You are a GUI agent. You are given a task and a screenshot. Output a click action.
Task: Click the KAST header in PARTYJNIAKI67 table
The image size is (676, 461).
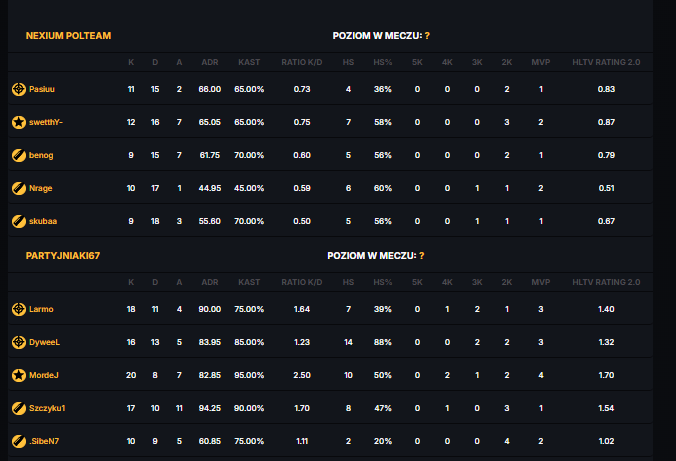point(249,282)
